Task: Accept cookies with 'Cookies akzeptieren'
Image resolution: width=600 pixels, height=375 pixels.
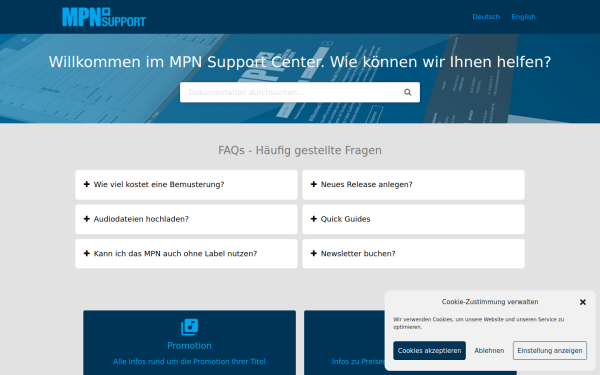Action: pos(429,351)
